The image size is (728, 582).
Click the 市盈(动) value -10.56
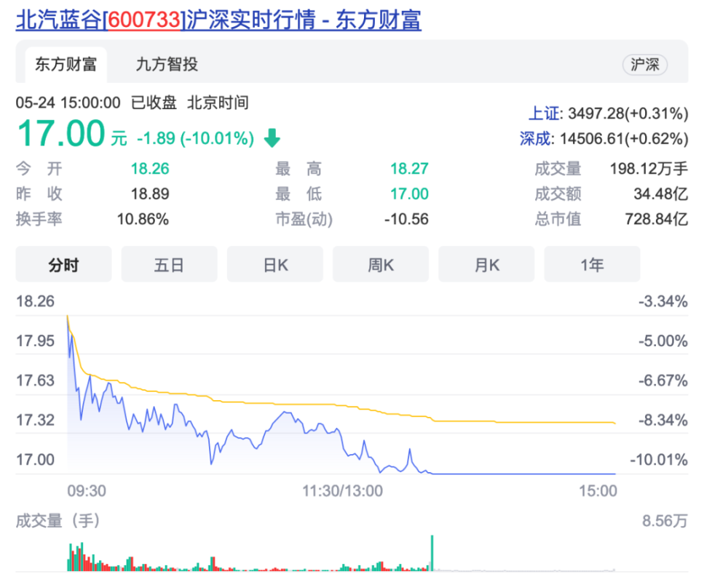[x=406, y=218]
